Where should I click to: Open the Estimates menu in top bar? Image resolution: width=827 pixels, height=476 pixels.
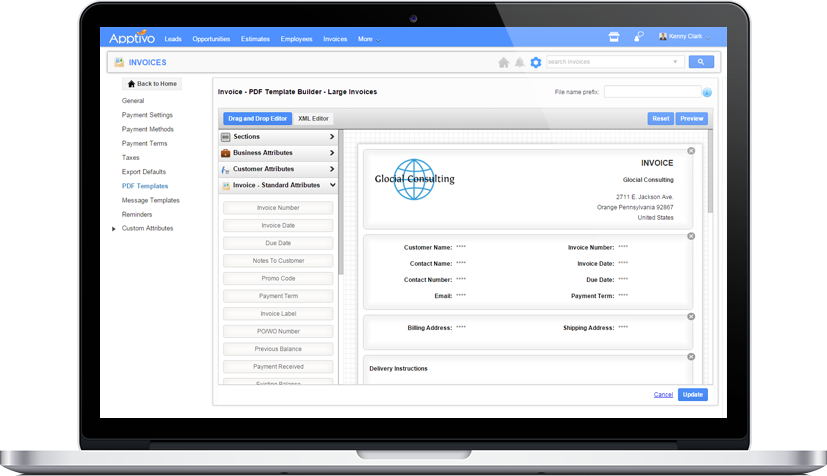[256, 39]
